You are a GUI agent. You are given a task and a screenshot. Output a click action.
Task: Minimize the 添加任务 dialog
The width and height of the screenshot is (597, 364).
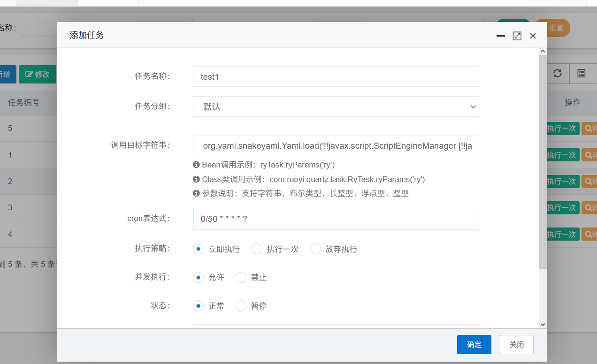(501, 36)
